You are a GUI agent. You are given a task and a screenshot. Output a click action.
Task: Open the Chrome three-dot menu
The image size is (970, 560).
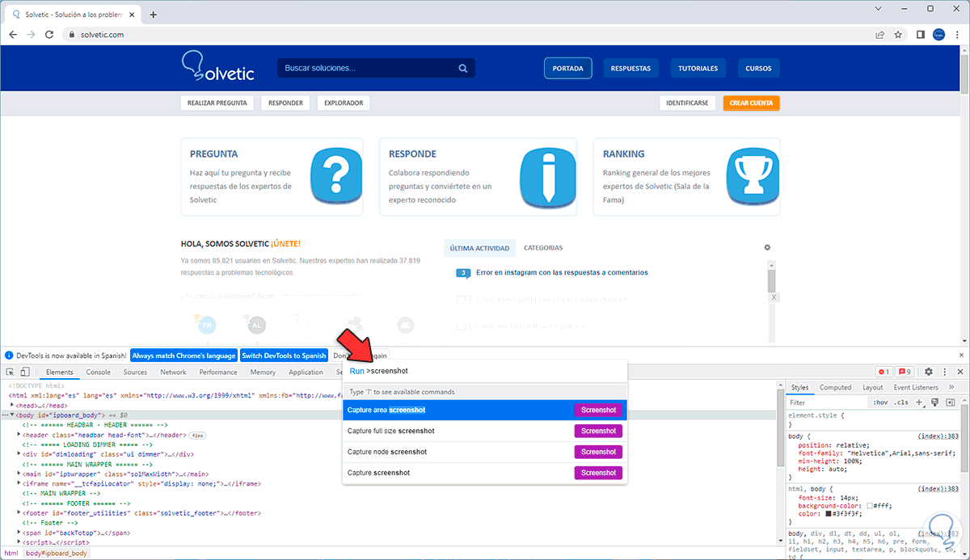(957, 35)
